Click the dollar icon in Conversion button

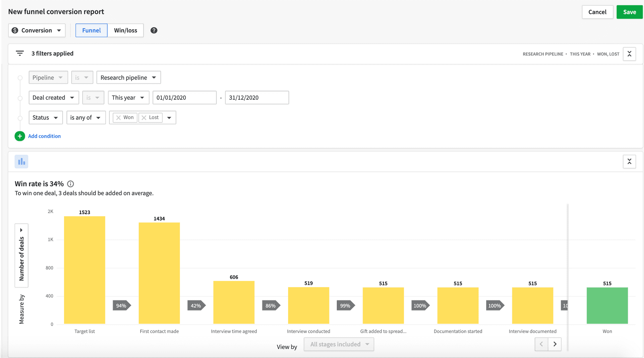coord(15,30)
